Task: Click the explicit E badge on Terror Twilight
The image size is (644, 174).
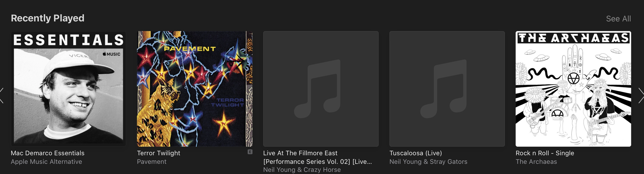Action: pos(250,152)
